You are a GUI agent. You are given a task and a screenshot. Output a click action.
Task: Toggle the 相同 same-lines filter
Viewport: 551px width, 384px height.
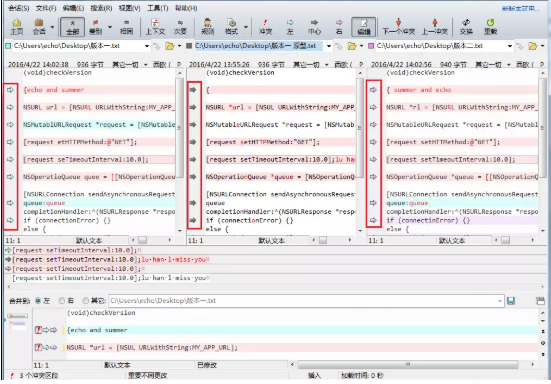pyautogui.click(x=126, y=27)
